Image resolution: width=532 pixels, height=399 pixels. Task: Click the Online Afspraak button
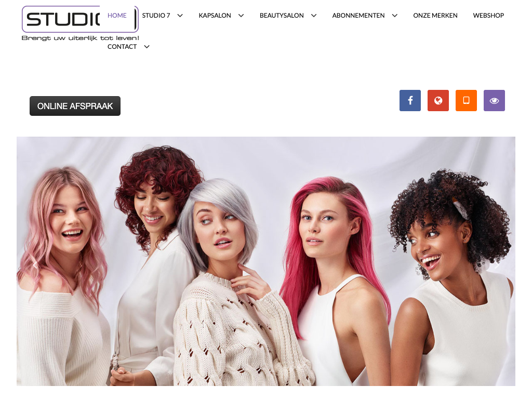75,106
